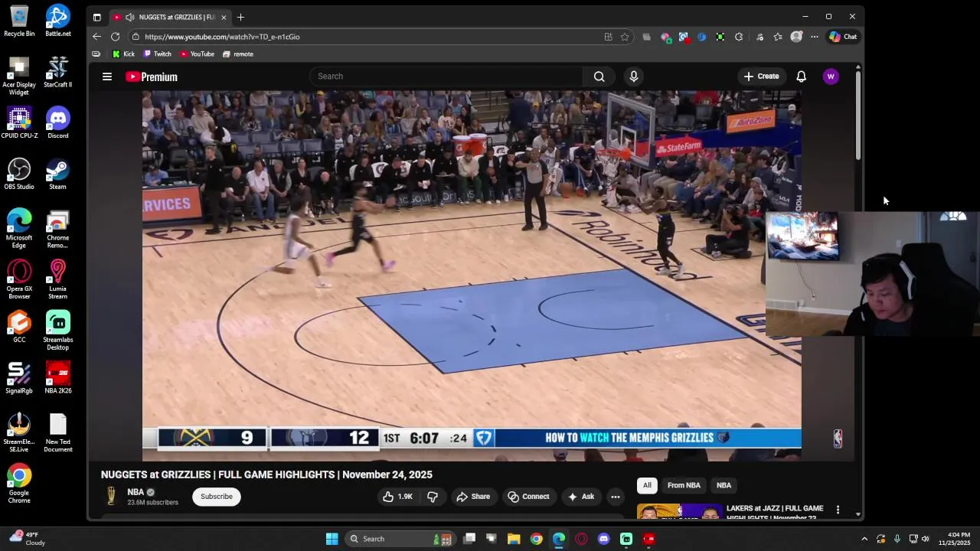Open the Kick bookmark
This screenshot has width=980, height=551.
pyautogui.click(x=123, y=54)
